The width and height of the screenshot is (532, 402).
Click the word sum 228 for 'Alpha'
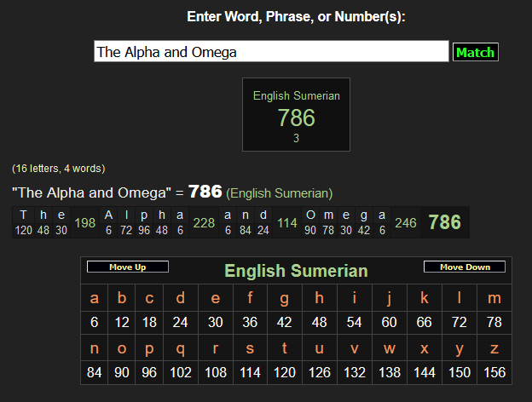(204, 223)
